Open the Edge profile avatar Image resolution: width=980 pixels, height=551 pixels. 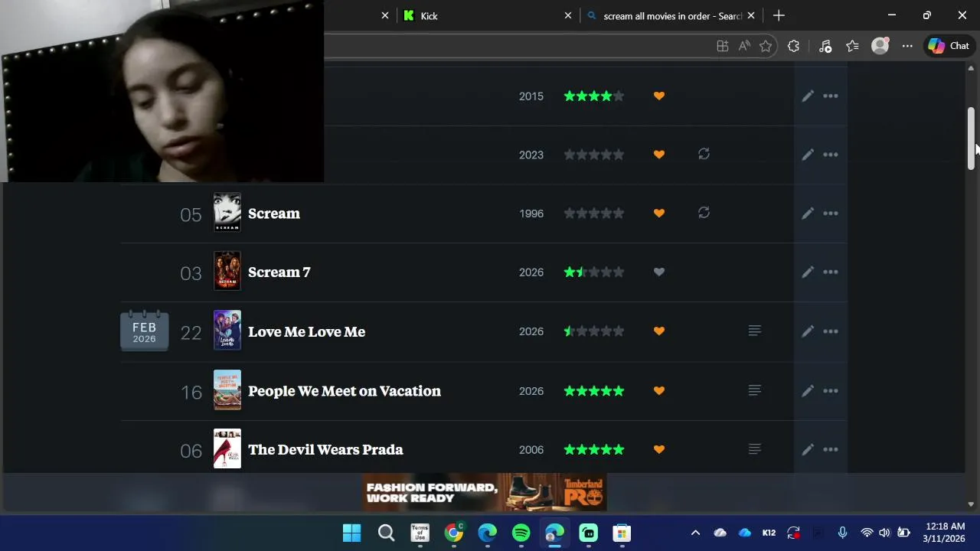coord(880,46)
